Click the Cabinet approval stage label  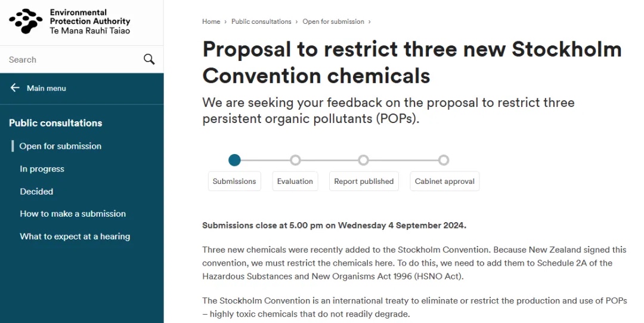(x=445, y=182)
